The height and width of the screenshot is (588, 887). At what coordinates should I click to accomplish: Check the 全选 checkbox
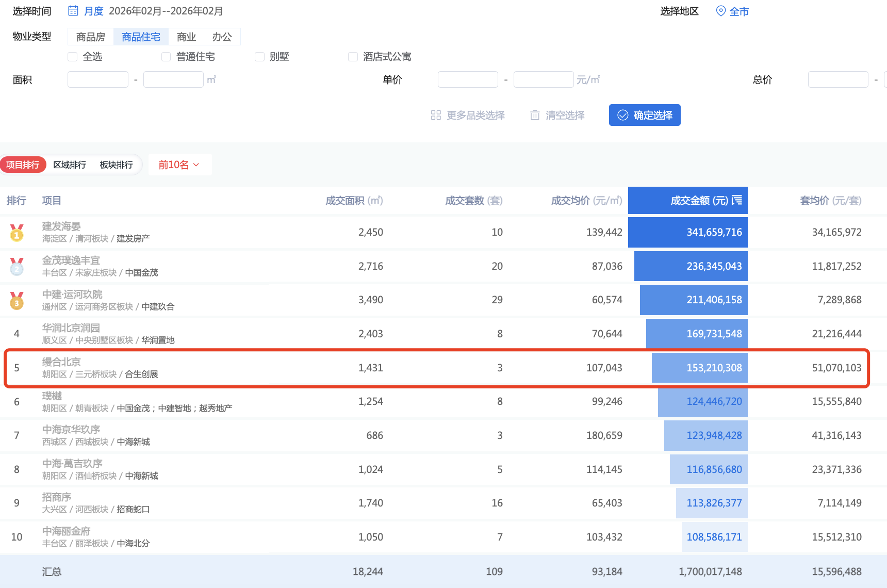pyautogui.click(x=73, y=57)
